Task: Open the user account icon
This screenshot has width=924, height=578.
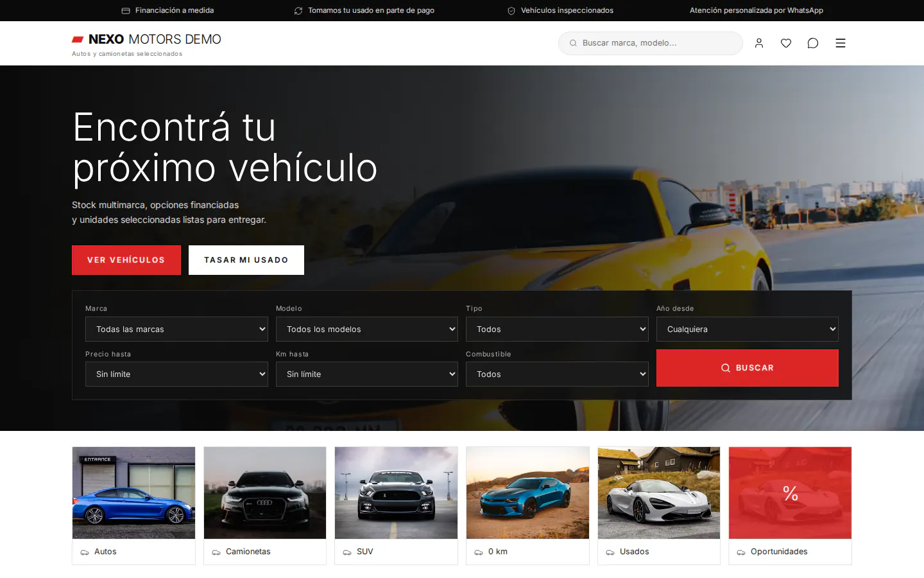Action: click(759, 43)
